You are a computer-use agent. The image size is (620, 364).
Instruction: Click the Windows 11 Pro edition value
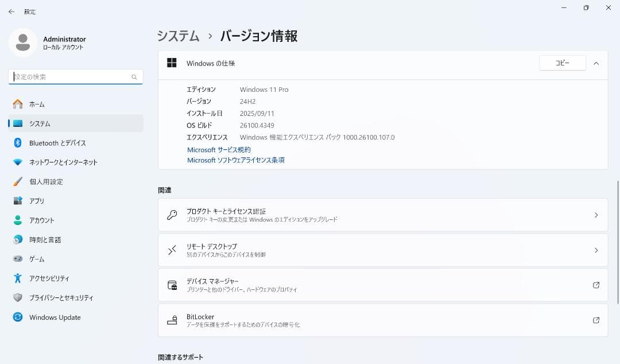tap(264, 90)
